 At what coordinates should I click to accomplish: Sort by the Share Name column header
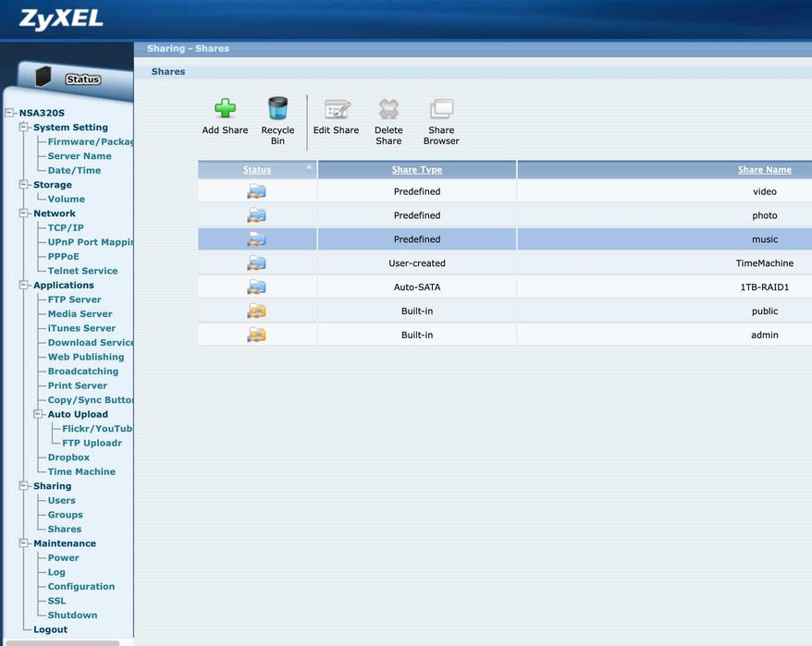(764, 170)
